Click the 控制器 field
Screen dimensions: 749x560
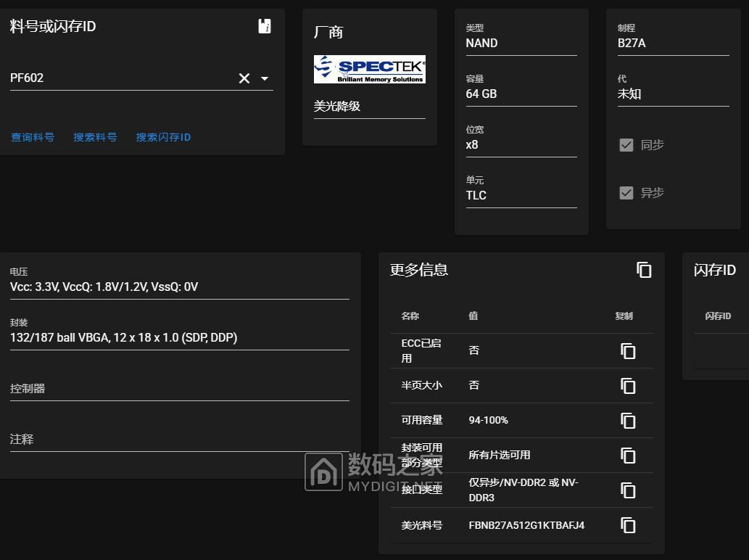180,389
